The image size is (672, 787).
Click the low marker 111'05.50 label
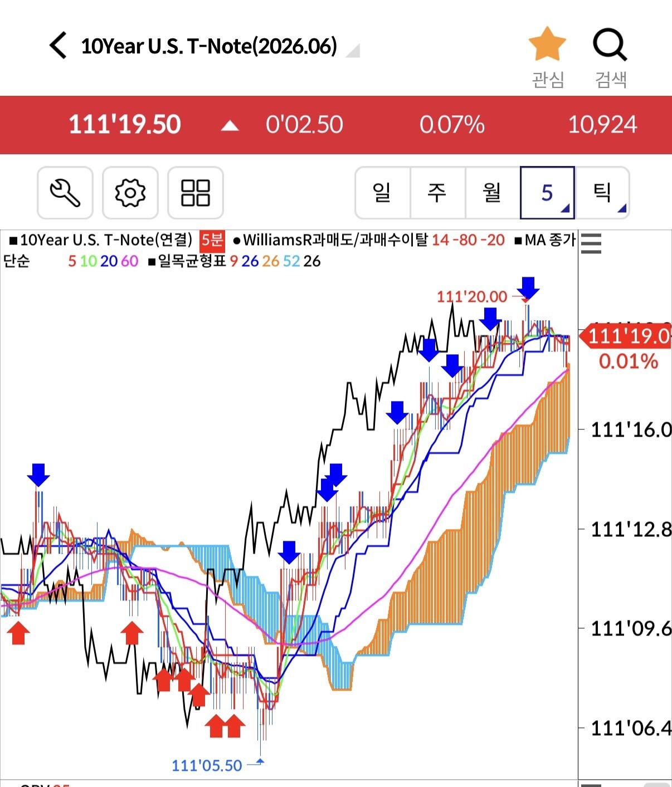(207, 765)
